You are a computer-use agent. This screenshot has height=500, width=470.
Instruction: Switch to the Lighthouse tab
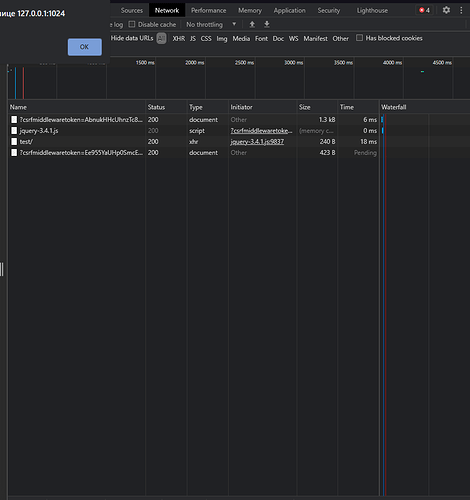(x=372, y=10)
